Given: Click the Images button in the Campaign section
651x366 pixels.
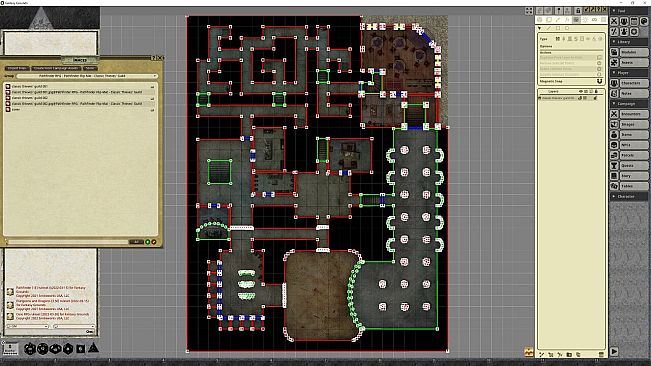Looking at the screenshot, I should (634, 124).
